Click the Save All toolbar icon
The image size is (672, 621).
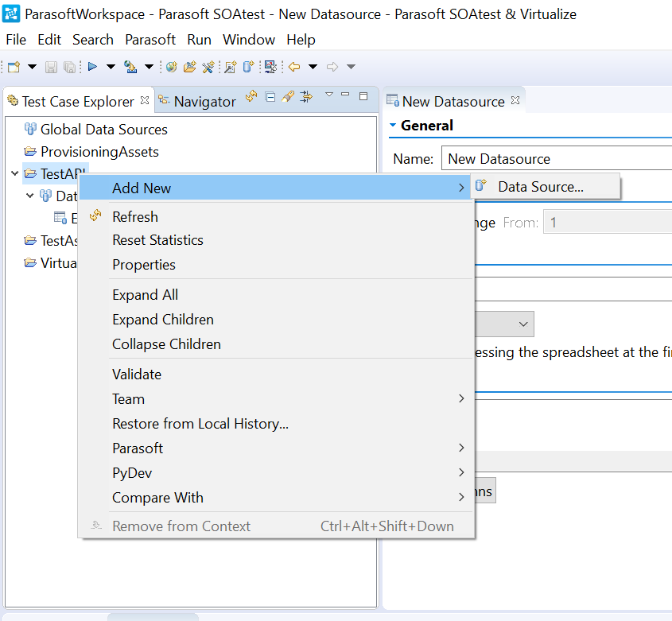pyautogui.click(x=69, y=67)
